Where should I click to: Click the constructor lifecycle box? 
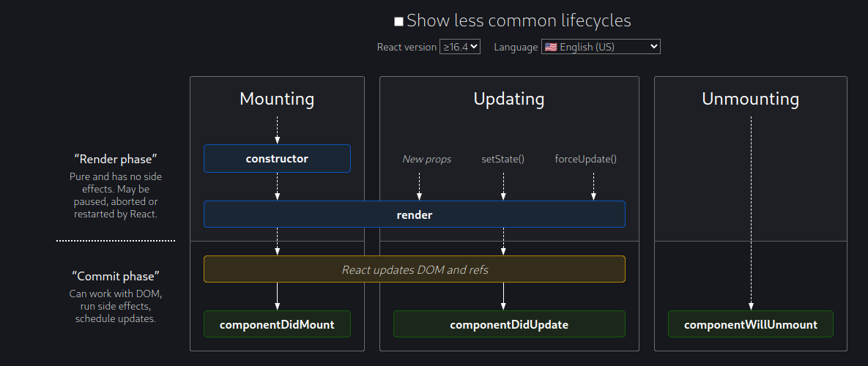click(277, 158)
